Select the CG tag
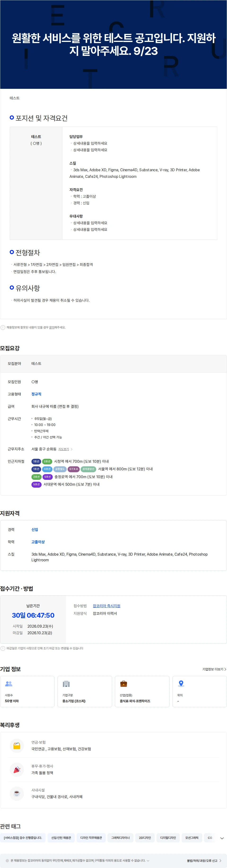227x868 pixels. tap(210, 838)
